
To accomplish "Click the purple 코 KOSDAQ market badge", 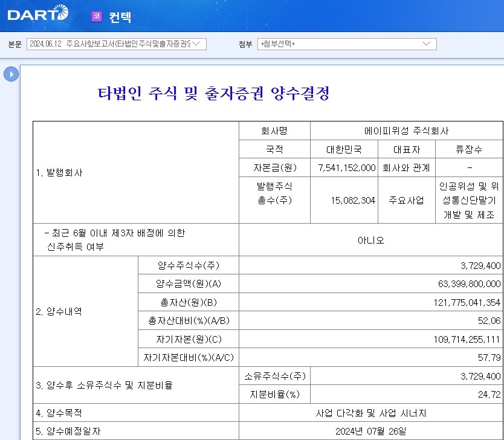I will tap(96, 16).
